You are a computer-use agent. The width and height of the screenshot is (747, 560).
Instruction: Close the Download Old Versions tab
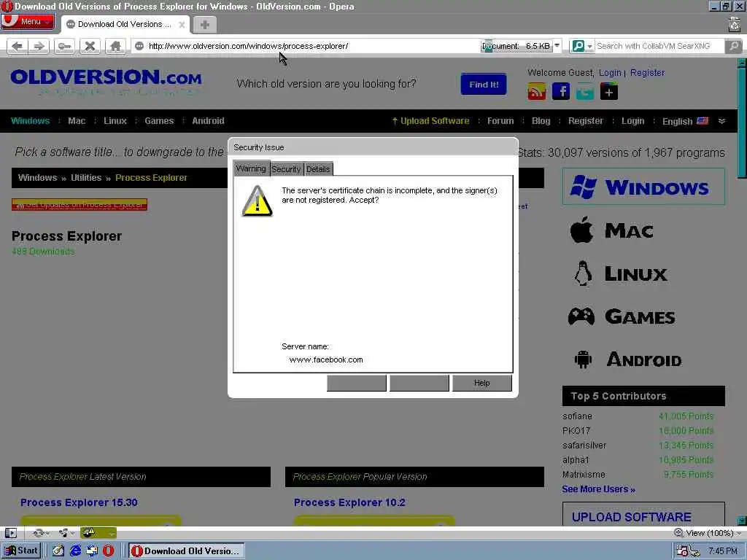pos(182,25)
